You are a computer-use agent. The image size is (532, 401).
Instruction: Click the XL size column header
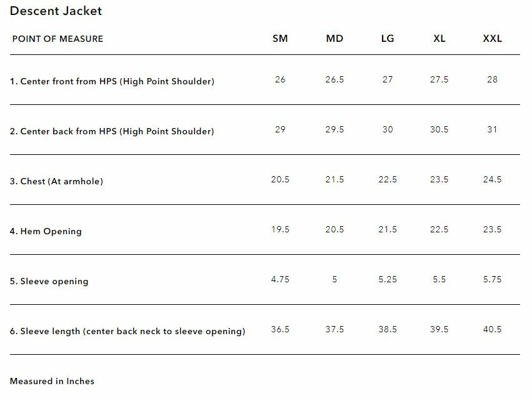pyautogui.click(x=439, y=39)
